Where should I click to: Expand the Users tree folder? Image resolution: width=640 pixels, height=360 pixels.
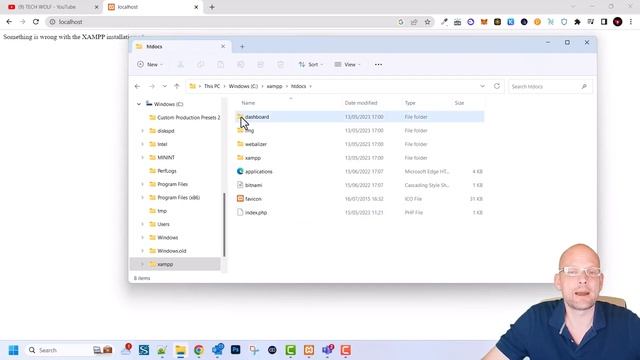click(142, 224)
